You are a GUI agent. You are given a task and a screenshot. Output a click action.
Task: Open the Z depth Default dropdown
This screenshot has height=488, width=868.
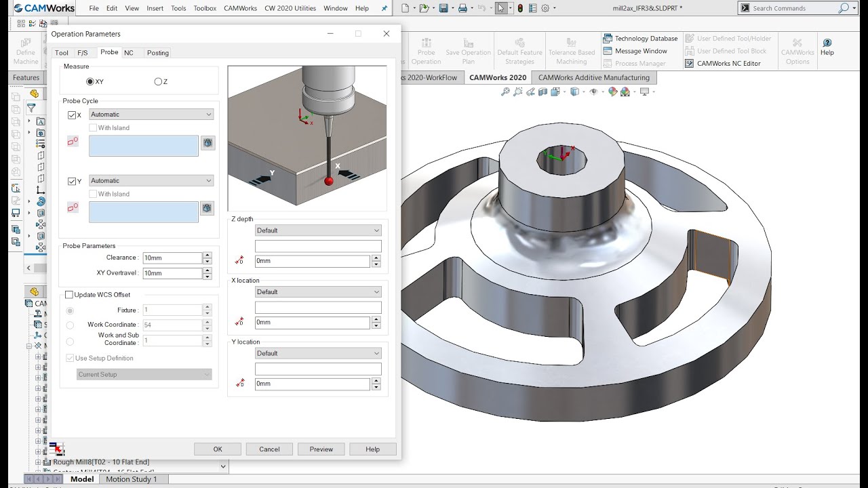[318, 230]
